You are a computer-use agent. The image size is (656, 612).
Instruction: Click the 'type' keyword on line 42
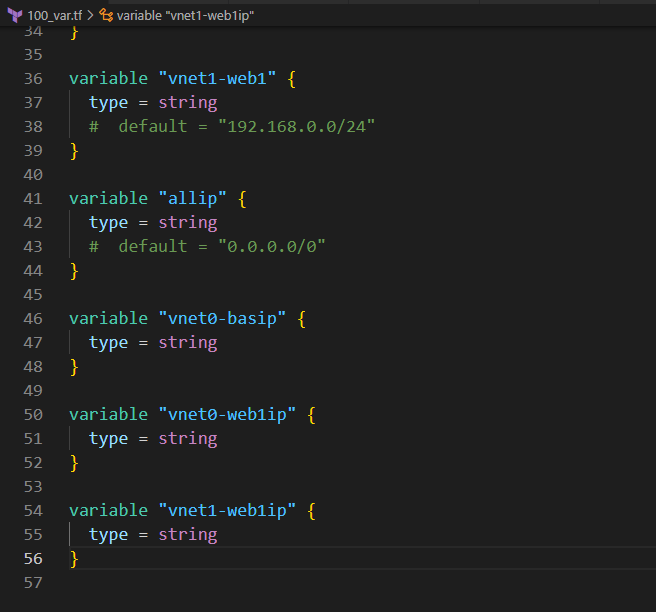pos(108,223)
